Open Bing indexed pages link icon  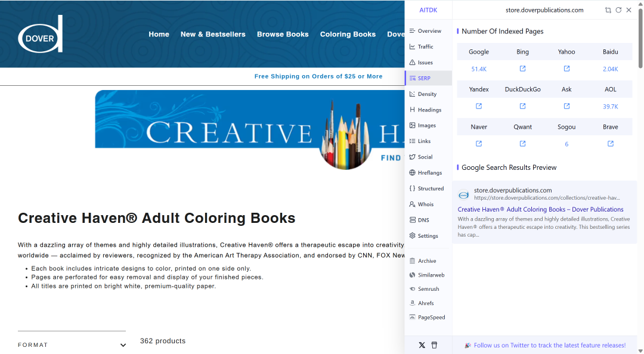pyautogui.click(x=522, y=69)
